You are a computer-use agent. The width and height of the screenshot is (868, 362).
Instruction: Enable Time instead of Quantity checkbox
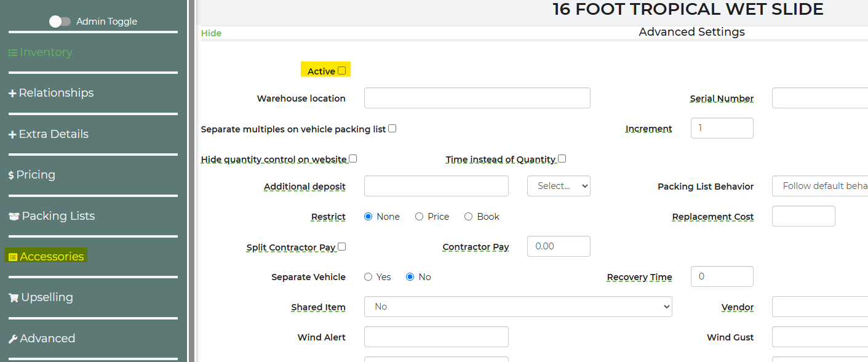click(562, 159)
